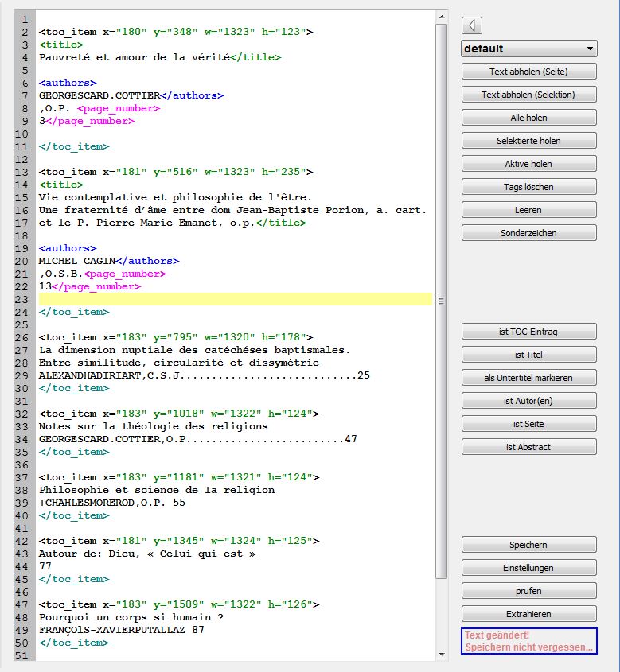Click the vertical scrollbar thumb in editor

441,301
